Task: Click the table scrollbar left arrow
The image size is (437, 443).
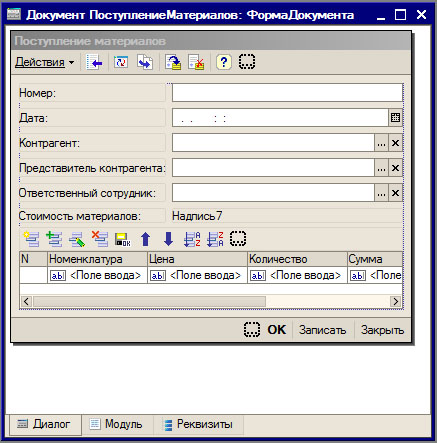Action: click(26, 301)
